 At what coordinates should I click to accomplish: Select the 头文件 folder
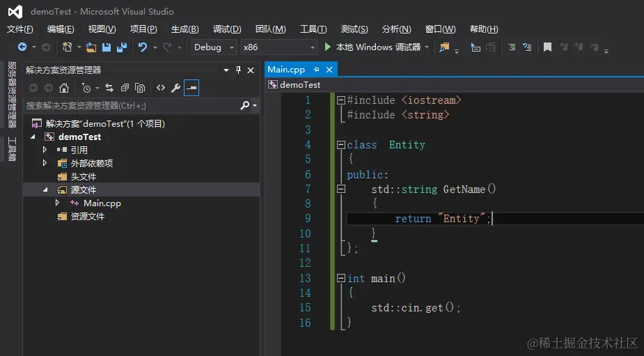pyautogui.click(x=84, y=177)
